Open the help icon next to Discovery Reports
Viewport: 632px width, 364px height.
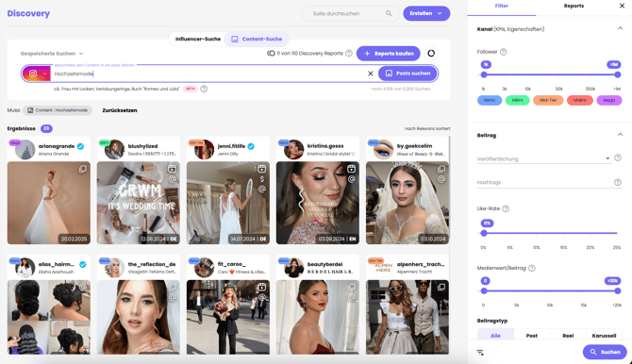[x=349, y=53]
